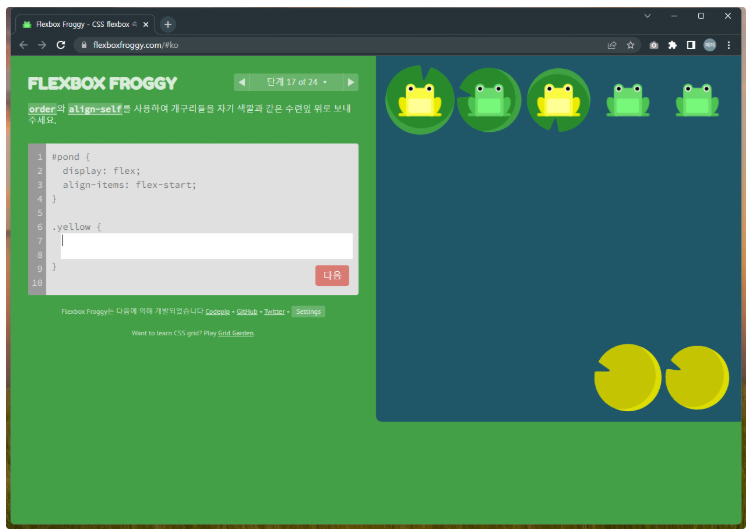Screen dimensions: 756x532
Task: Click the fourth frog without lily pad
Action: point(628,100)
